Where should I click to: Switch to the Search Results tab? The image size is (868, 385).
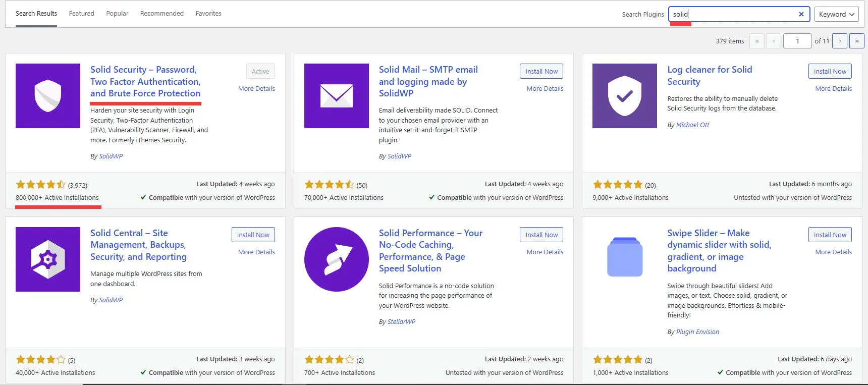click(36, 14)
